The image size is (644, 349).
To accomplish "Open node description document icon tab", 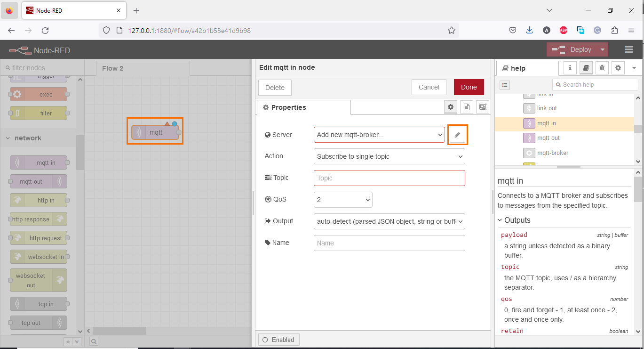I will coord(467,107).
